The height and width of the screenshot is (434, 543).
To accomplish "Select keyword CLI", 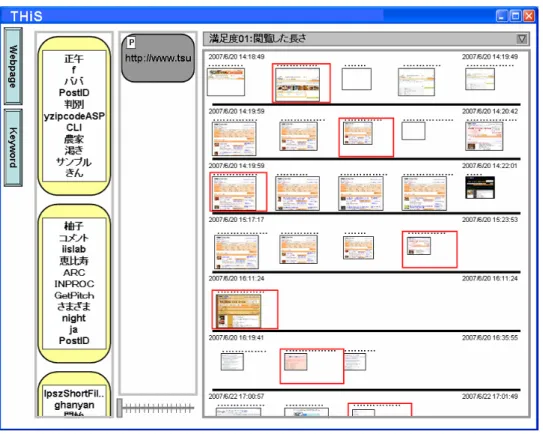I will (x=74, y=127).
